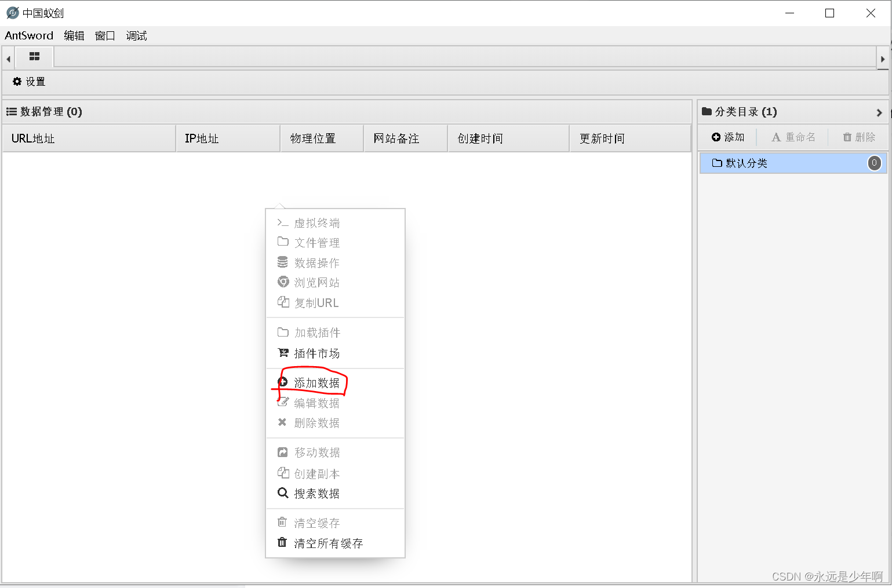892x588 pixels.
Task: Click the 移动数据 share icon
Action: coord(282,452)
